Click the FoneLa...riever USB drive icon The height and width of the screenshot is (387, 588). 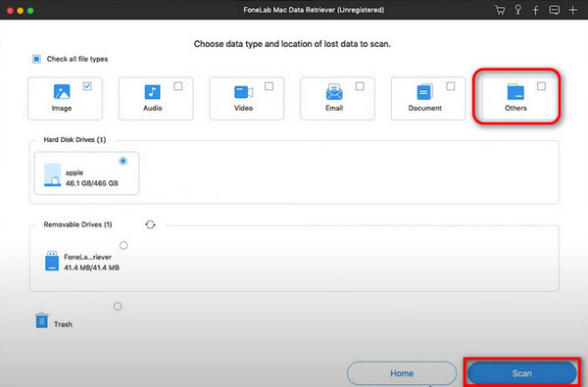tap(52, 261)
